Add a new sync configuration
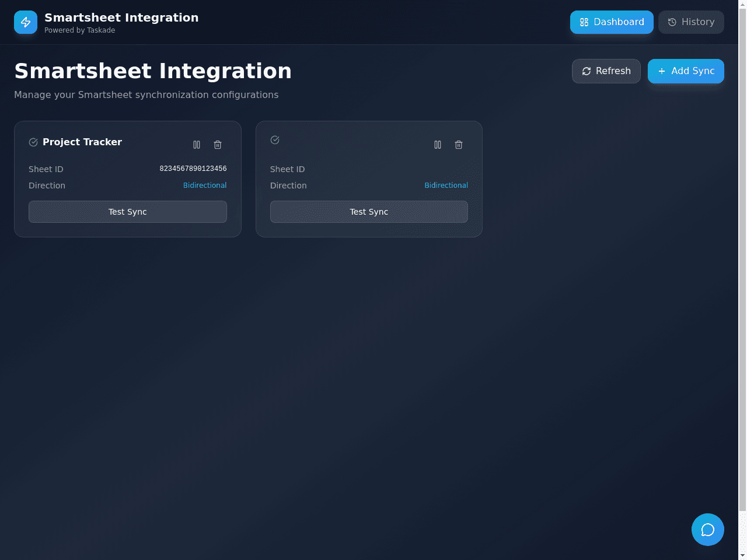 coord(686,71)
